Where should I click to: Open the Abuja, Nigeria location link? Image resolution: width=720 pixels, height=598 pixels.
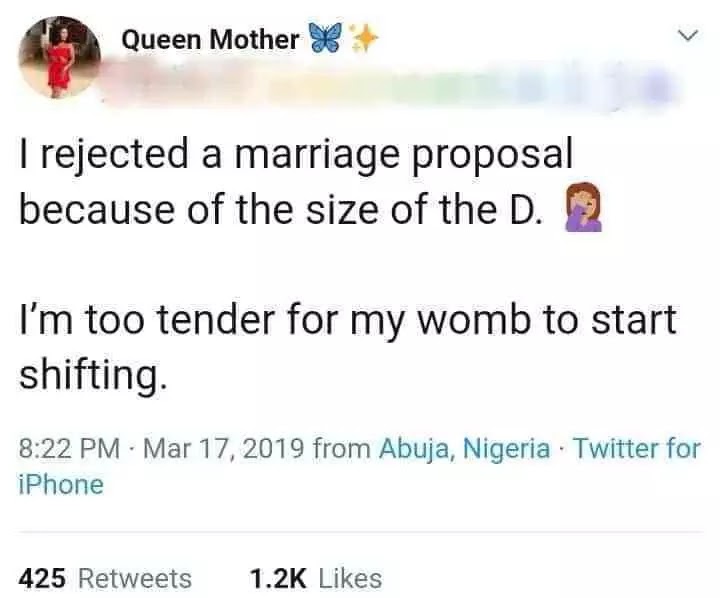pyautogui.click(x=464, y=448)
